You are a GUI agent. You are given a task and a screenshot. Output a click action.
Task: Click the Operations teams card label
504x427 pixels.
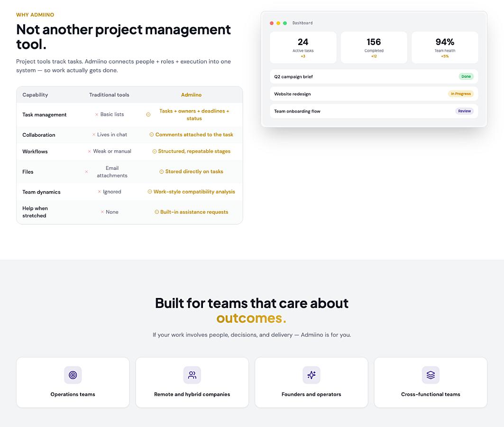click(73, 394)
